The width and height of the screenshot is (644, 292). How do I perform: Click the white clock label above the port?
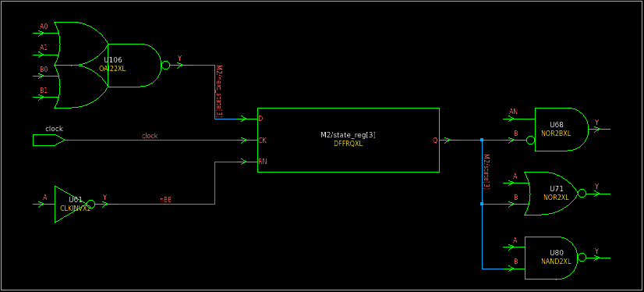point(55,129)
